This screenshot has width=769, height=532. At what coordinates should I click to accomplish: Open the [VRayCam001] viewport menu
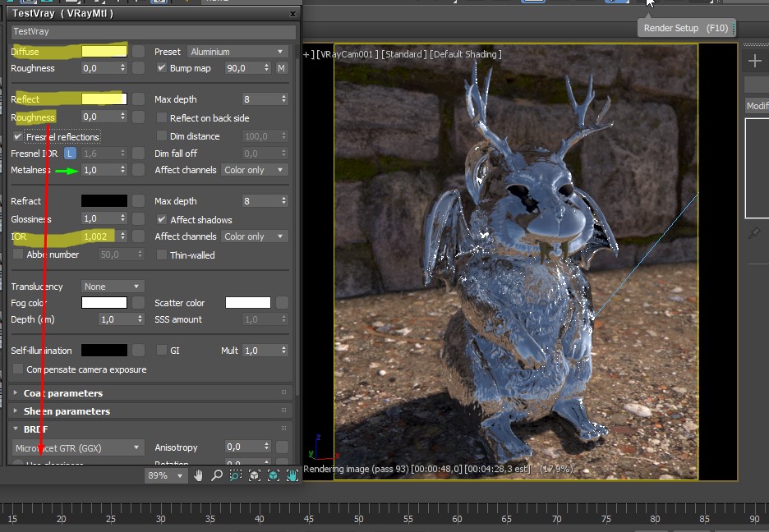point(348,54)
